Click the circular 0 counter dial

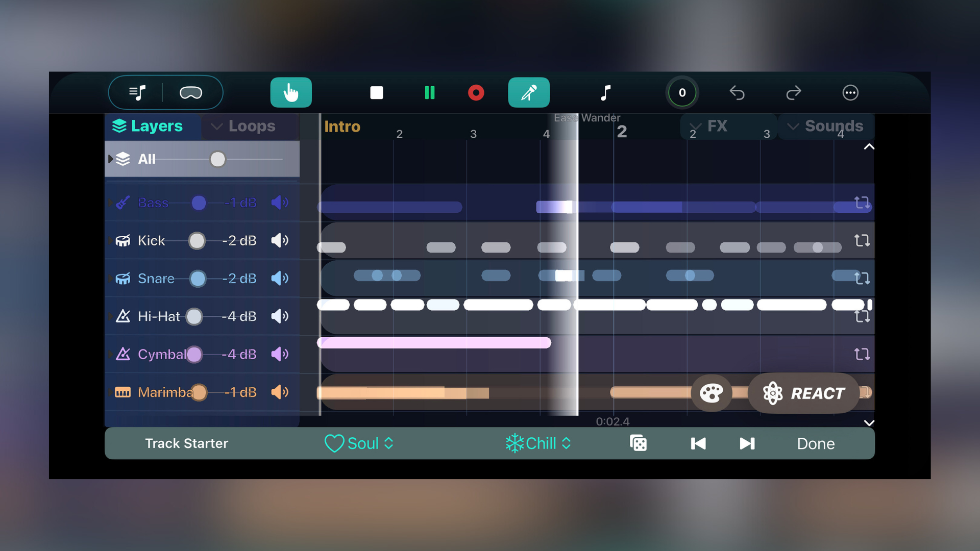682,93
